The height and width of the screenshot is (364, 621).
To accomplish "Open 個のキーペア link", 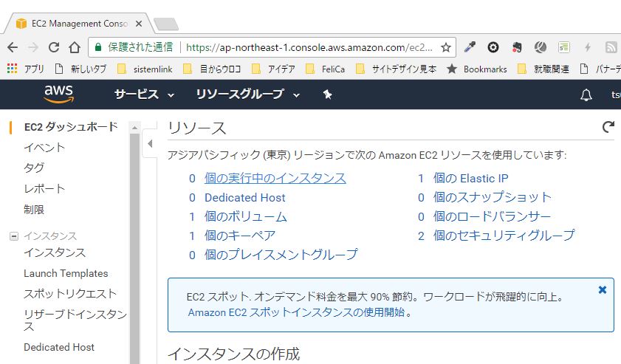I will tap(240, 236).
